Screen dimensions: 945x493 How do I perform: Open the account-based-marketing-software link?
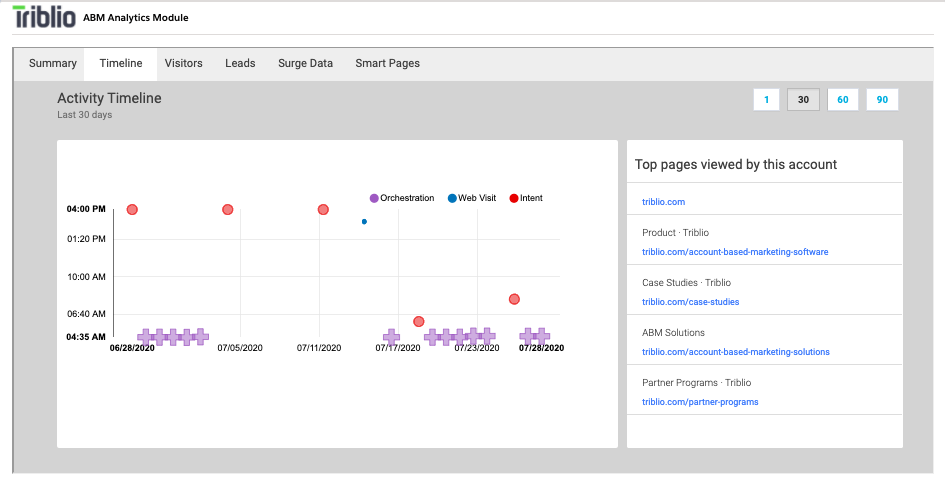pyautogui.click(x=735, y=252)
